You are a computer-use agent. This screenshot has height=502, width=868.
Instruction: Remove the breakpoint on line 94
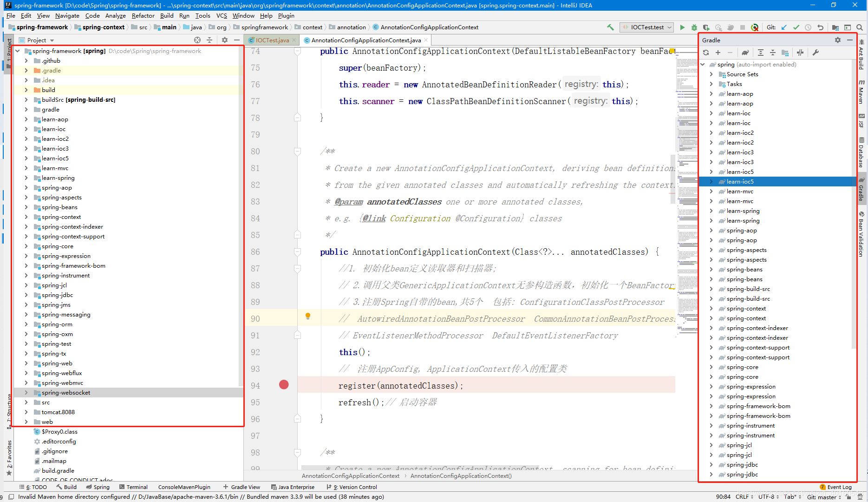pos(284,385)
